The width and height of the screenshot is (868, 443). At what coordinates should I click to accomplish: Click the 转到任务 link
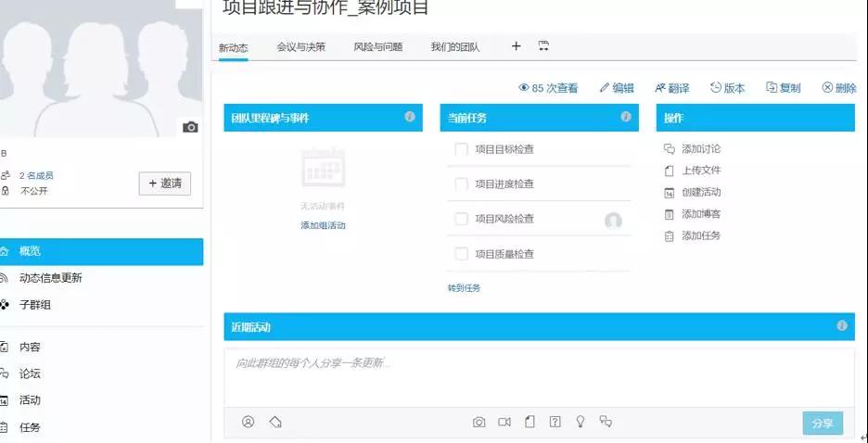pos(464,288)
